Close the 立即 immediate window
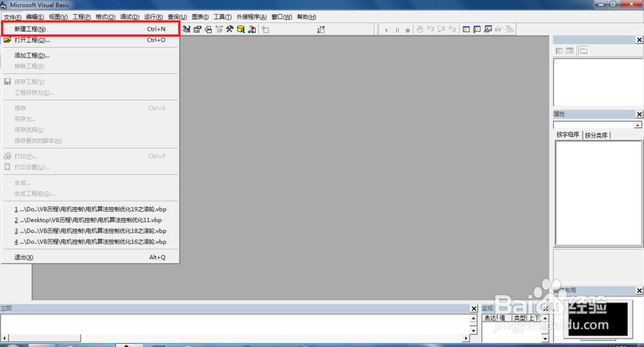This screenshot has width=644, height=347. point(473,308)
